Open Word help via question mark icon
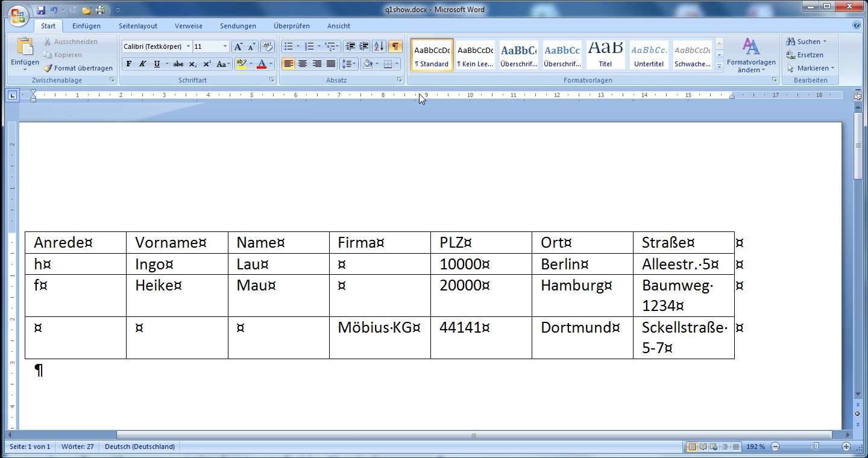The height and width of the screenshot is (458, 868). point(857,25)
